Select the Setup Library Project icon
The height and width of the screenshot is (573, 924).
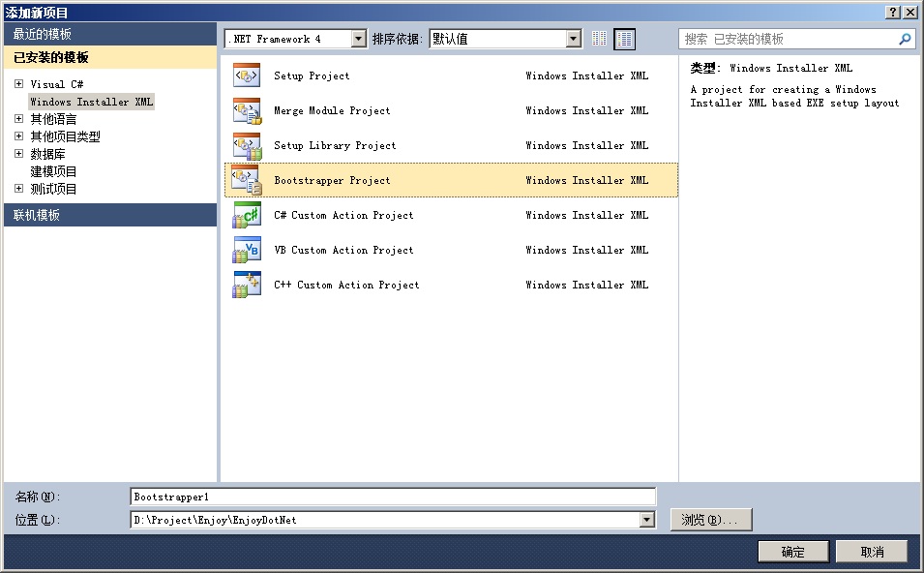point(247,145)
